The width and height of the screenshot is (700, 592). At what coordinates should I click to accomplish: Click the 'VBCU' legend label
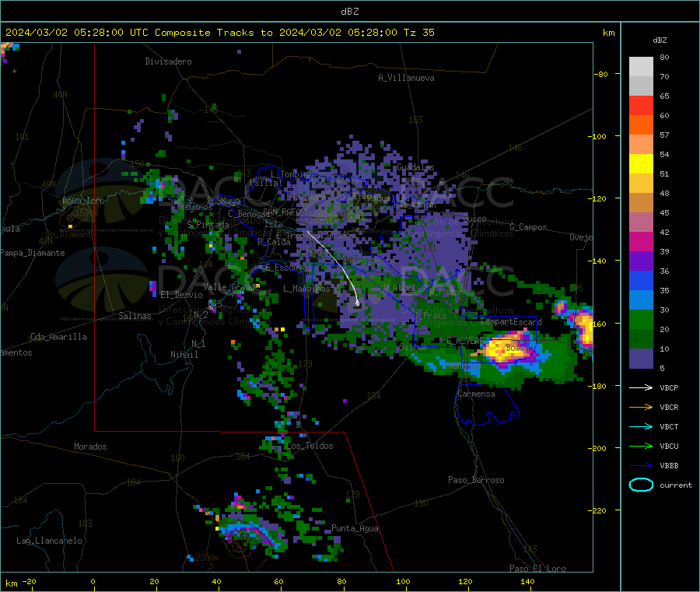coord(669,446)
